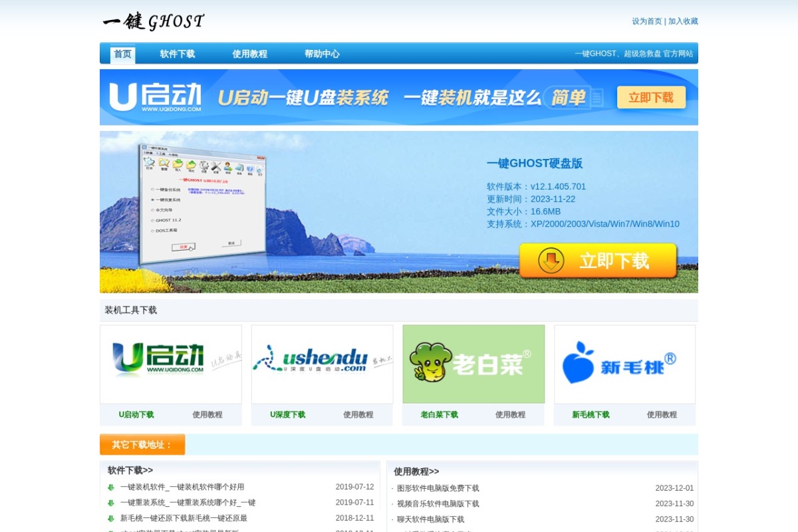Click the download arrow icon on 立即下载 button

[551, 261]
